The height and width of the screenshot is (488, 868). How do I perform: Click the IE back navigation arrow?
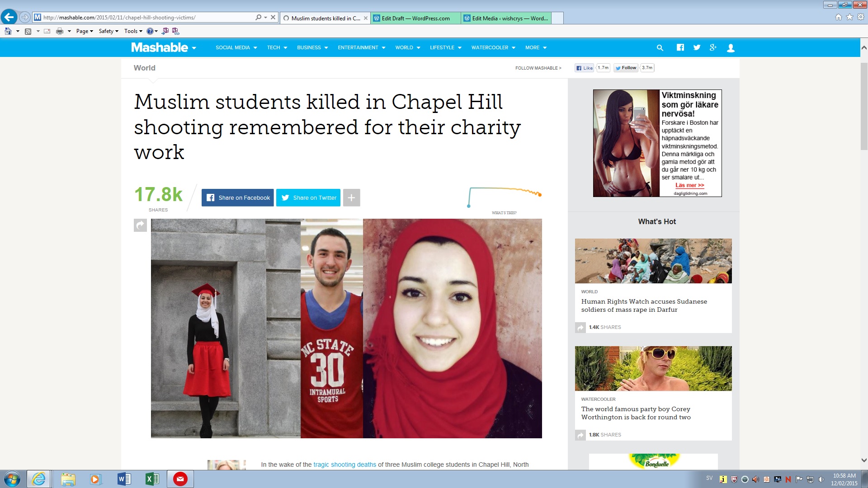9,17
